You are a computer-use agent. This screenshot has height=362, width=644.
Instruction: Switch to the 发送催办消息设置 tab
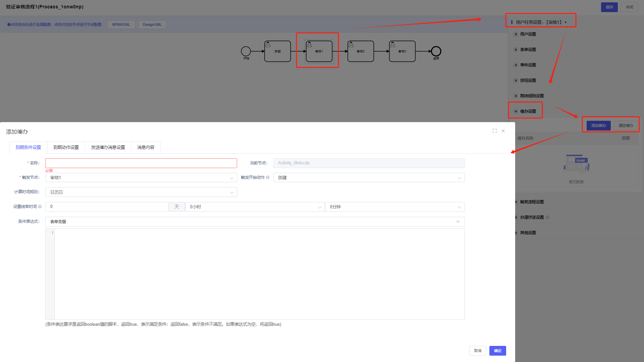pyautogui.click(x=108, y=147)
